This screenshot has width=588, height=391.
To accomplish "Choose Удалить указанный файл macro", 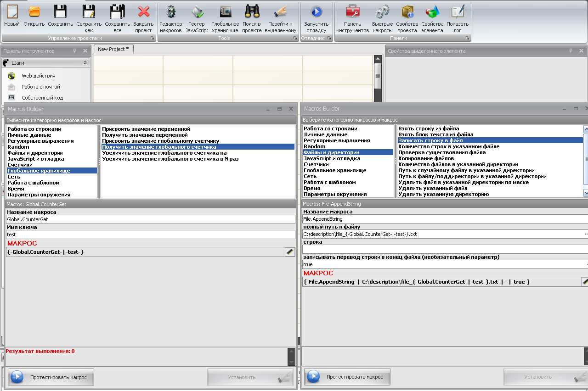I will point(433,188).
